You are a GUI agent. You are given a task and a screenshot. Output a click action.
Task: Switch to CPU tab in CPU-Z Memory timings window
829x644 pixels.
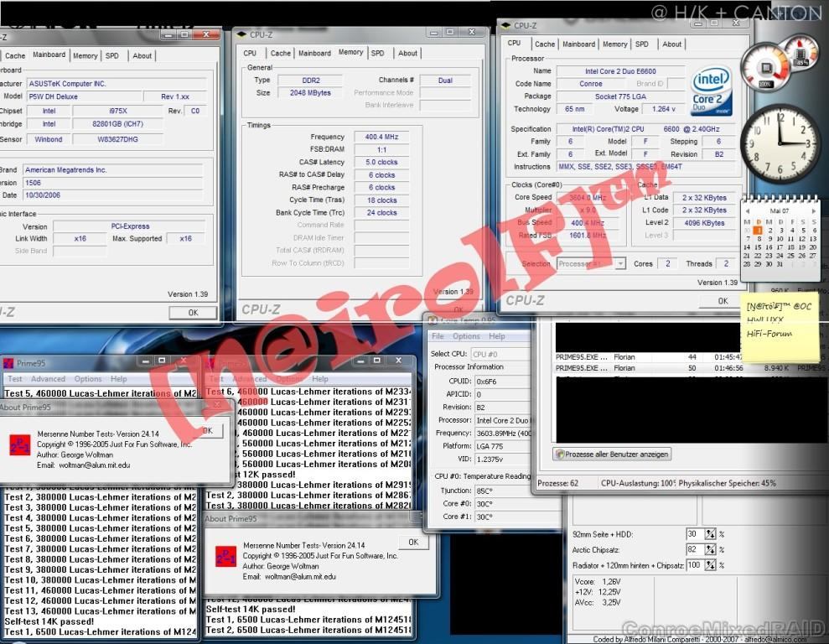[250, 53]
